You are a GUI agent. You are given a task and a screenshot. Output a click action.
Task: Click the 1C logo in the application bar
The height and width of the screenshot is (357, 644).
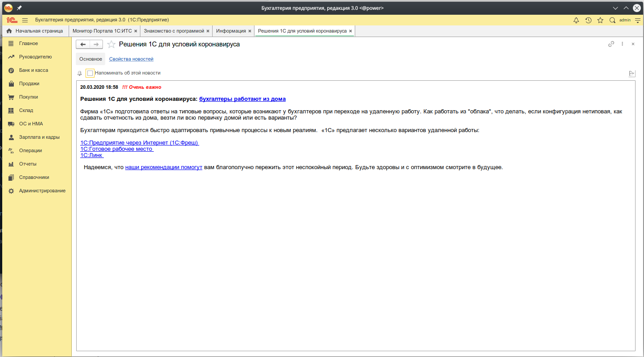point(12,20)
